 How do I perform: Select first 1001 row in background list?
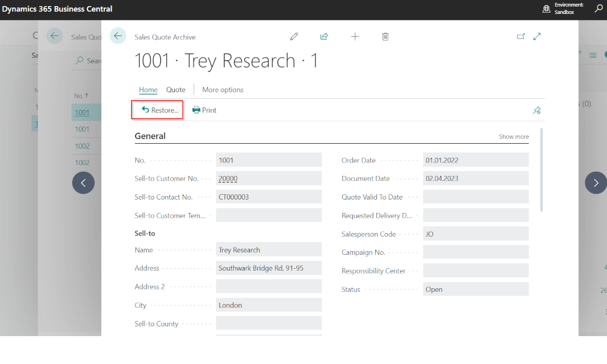tap(82, 113)
